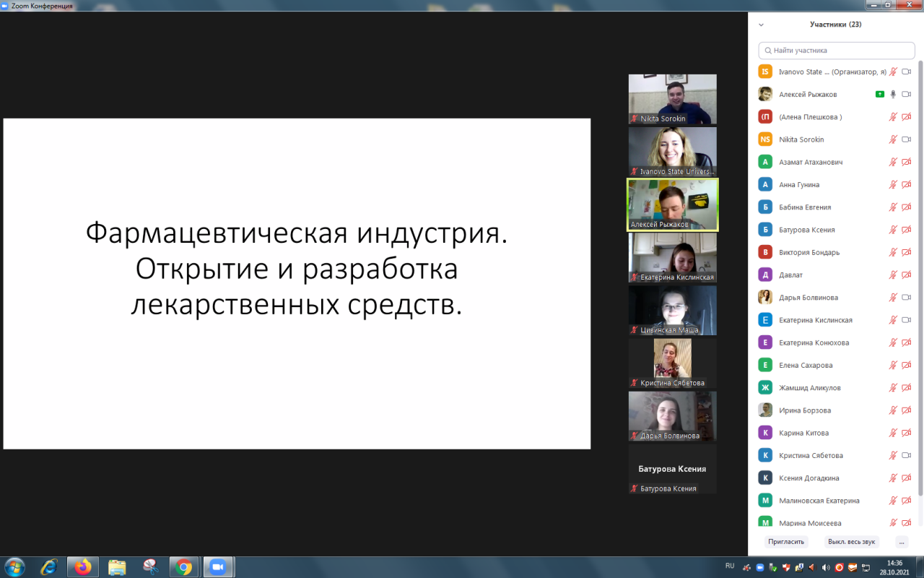Viewport: 924px width, 578px height.
Task: Select Жамшид Аликулов in the participants list
Action: (809, 388)
